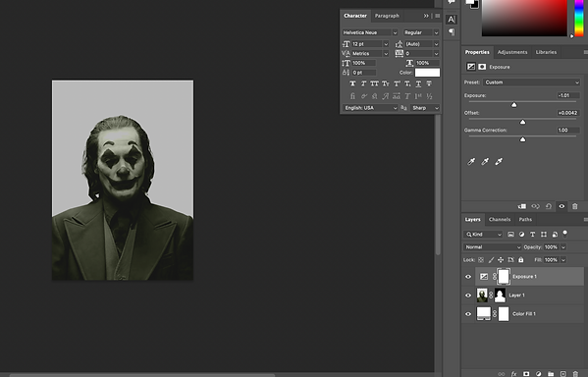Open the text Color swatch
Image resolution: width=588 pixels, height=377 pixels.
tap(427, 73)
